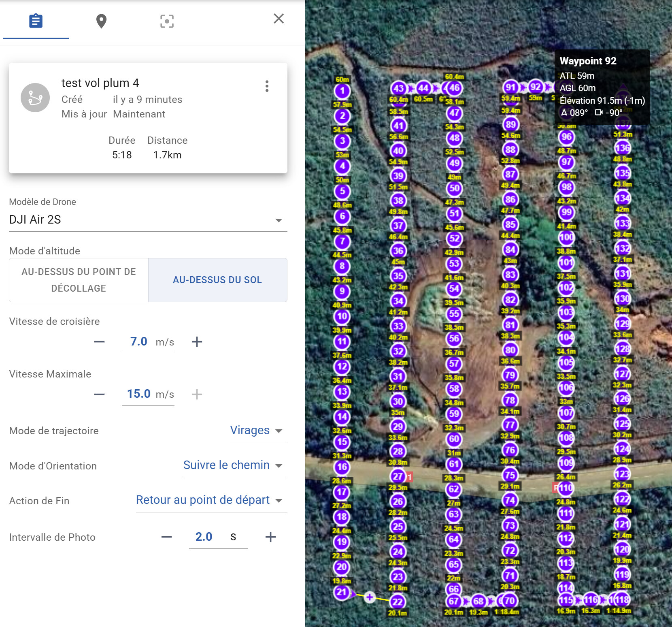The height and width of the screenshot is (627, 672).
Task: Click the gray route mission icon
Action: pyautogui.click(x=35, y=98)
